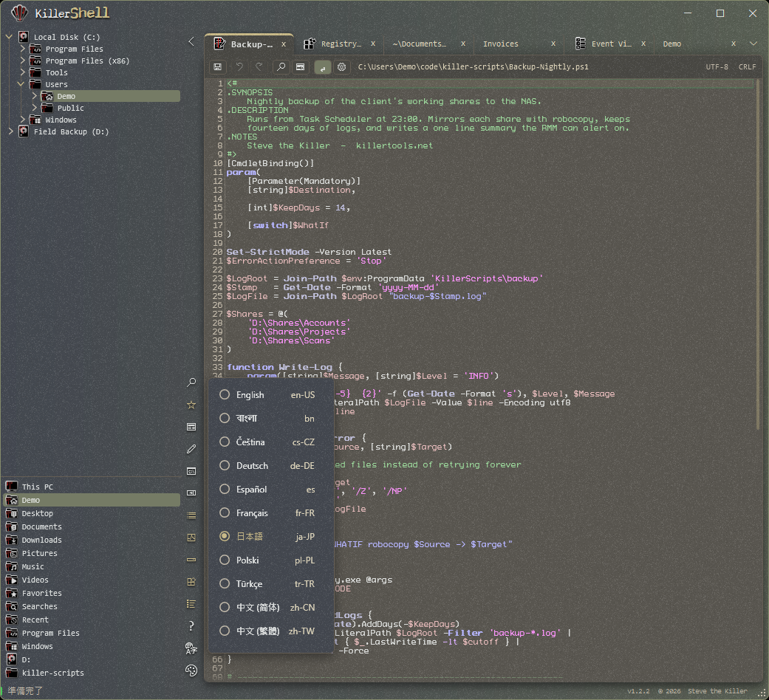Click the CRLF line ending indicator

coord(748,67)
